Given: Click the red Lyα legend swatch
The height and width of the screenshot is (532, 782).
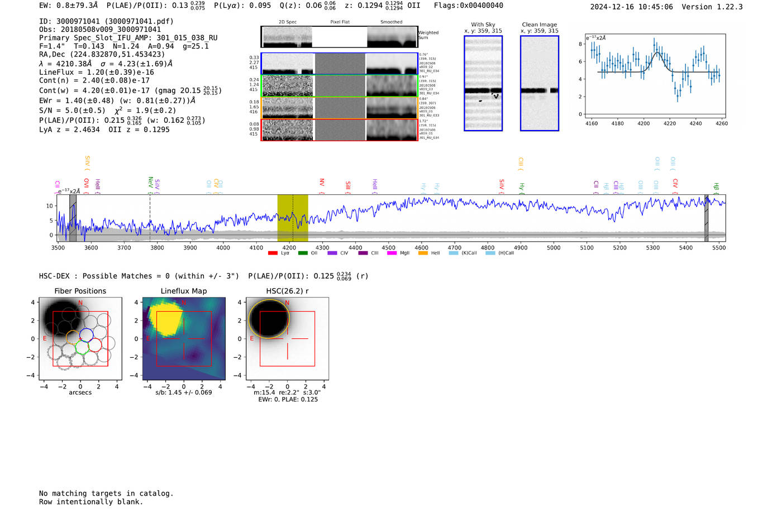Looking at the screenshot, I should [273, 253].
